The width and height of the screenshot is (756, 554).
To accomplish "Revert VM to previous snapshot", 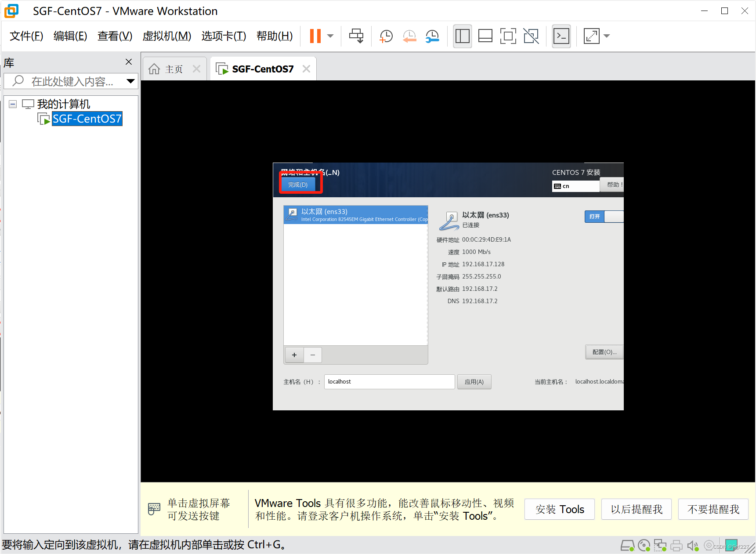I will pyautogui.click(x=409, y=36).
